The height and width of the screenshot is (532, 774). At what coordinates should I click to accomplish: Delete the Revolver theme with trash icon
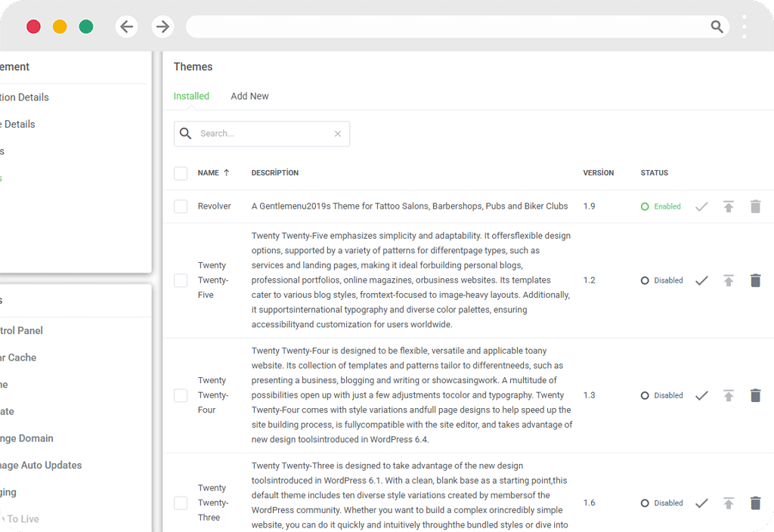pyautogui.click(x=755, y=206)
